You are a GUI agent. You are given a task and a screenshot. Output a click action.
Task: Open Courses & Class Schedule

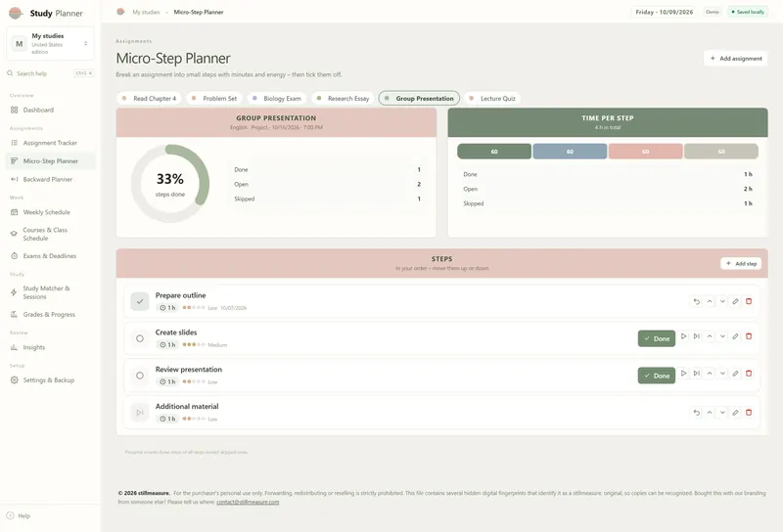(51, 234)
